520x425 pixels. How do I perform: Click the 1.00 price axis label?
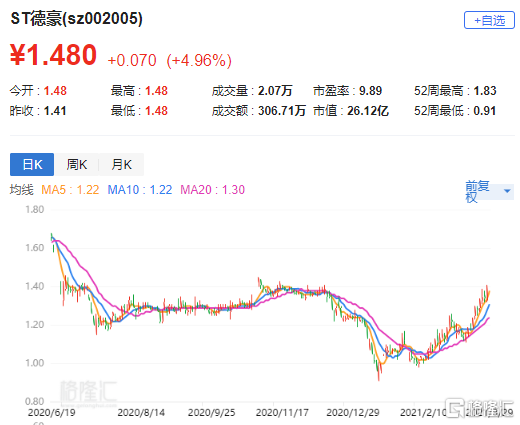point(35,363)
